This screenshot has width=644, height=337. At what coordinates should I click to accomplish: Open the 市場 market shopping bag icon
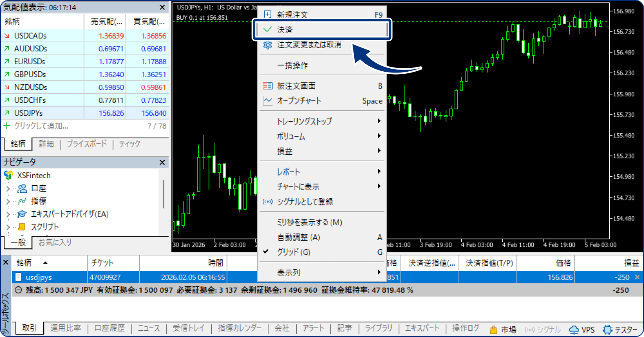click(493, 330)
